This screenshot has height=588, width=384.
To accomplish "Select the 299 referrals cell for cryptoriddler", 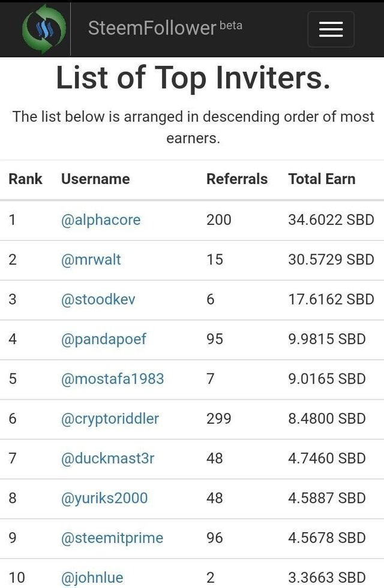I will point(219,418).
